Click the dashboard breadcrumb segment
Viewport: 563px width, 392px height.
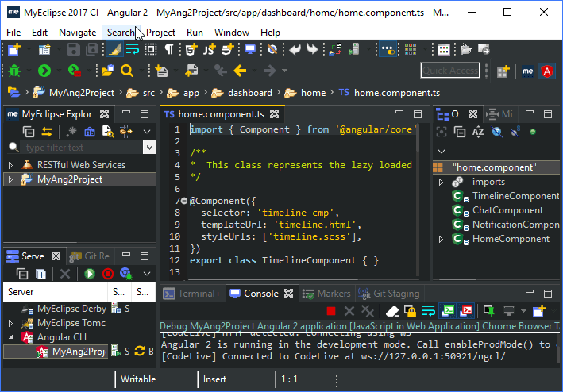coord(250,93)
